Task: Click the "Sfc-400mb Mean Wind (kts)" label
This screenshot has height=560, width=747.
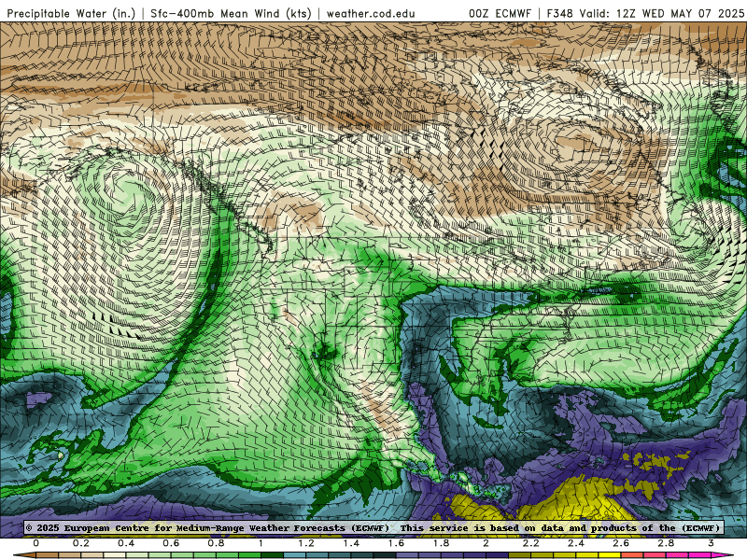Action: click(x=231, y=13)
